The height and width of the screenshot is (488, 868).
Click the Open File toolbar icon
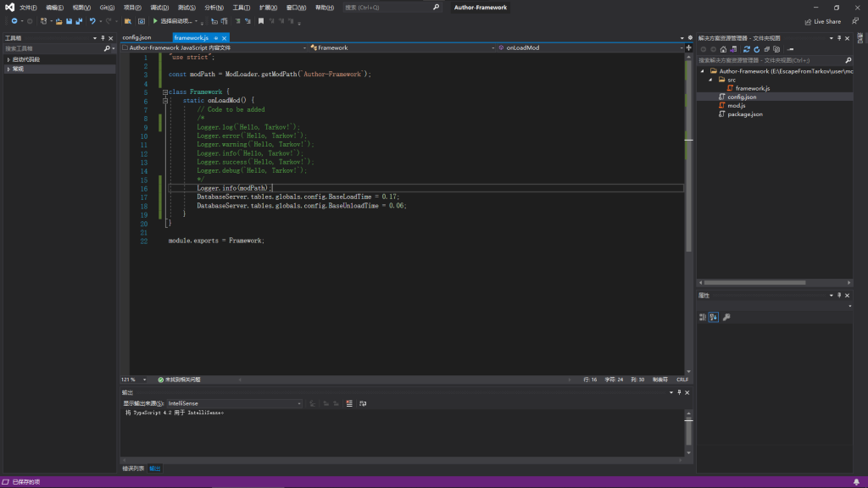click(x=58, y=21)
